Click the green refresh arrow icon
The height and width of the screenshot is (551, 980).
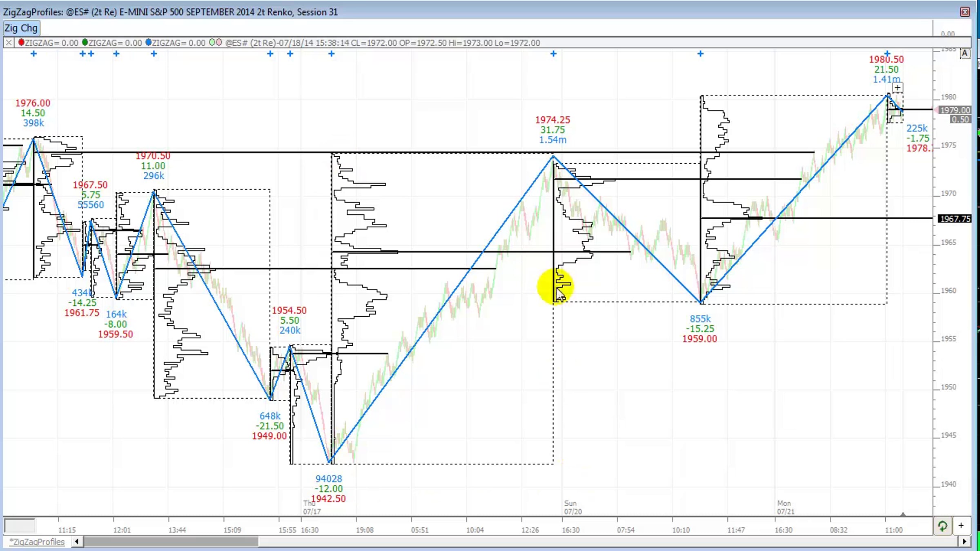[942, 526]
